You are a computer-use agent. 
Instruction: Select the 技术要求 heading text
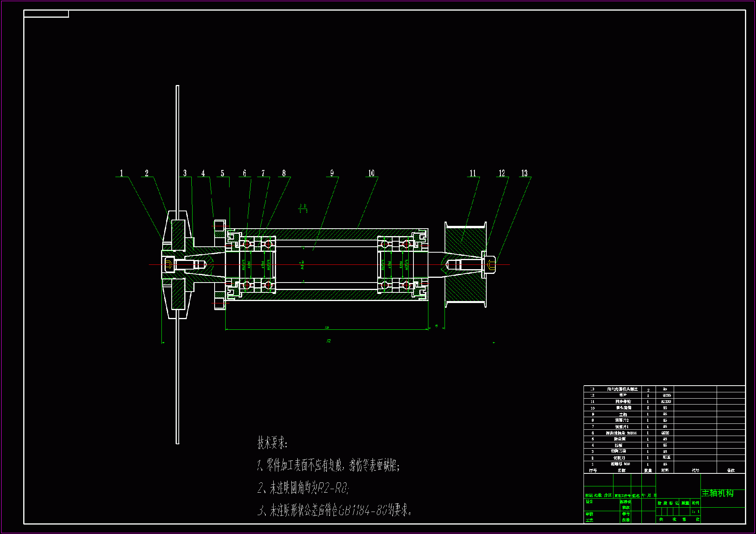click(x=272, y=443)
